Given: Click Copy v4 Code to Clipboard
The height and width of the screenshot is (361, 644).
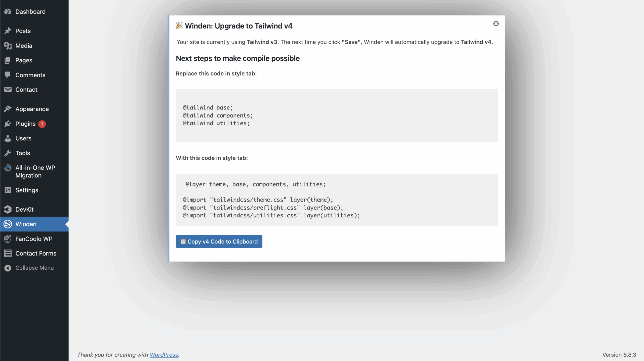Looking at the screenshot, I should click(x=219, y=241).
